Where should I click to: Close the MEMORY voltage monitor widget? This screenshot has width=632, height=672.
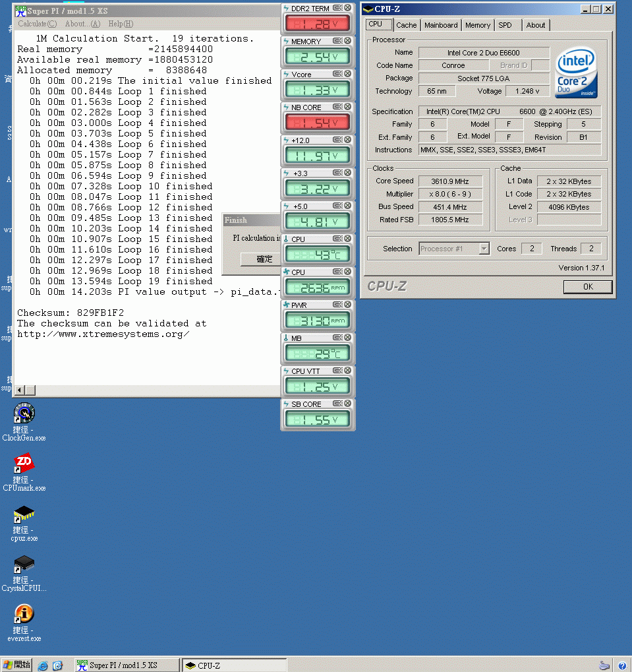(x=348, y=41)
